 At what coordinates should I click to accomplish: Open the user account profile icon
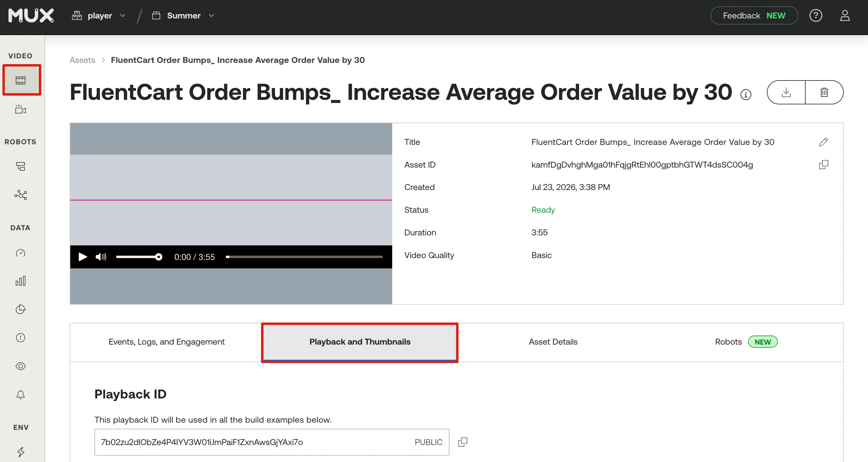pyautogui.click(x=845, y=15)
